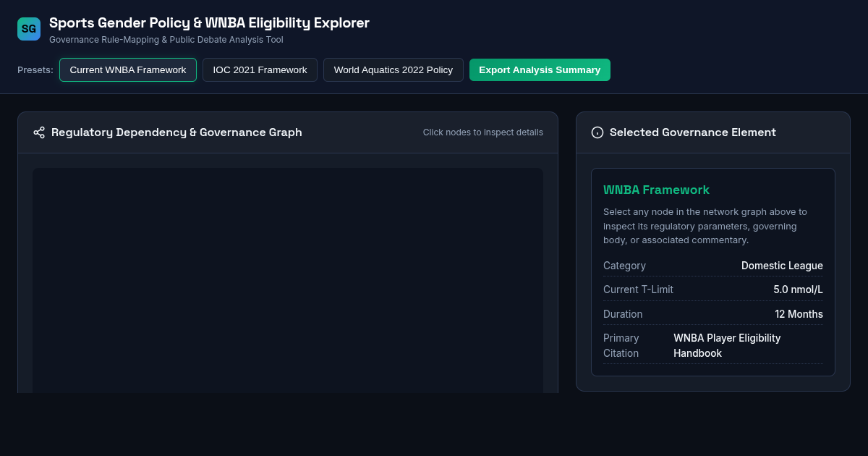The image size is (868, 456).
Task: Select the Current WNBA Framework preset
Action: [128, 70]
